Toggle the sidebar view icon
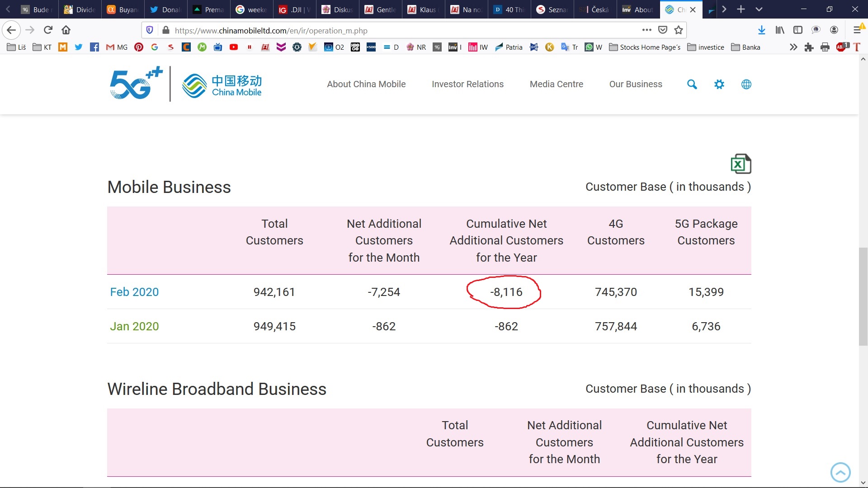The width and height of the screenshot is (868, 488). (x=797, y=30)
